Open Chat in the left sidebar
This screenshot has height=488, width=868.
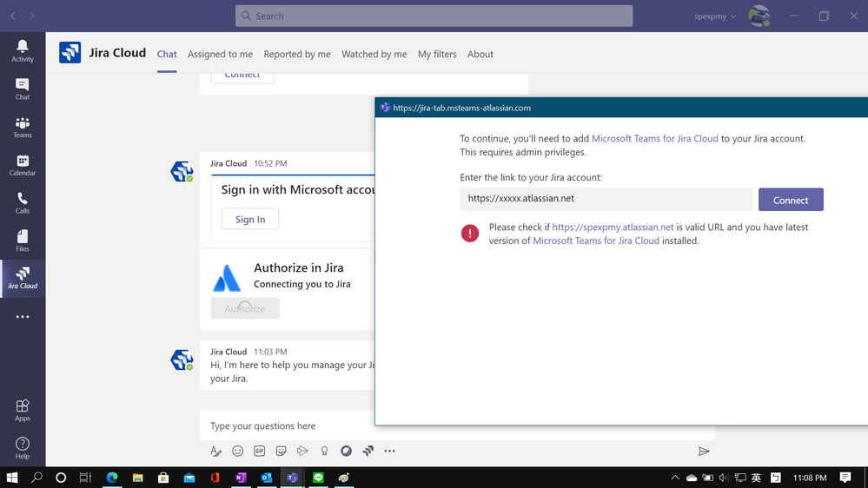22,89
